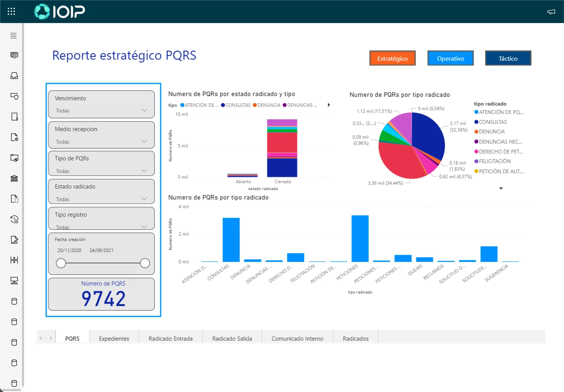Click the bank building sidebar icon

[x=14, y=178]
